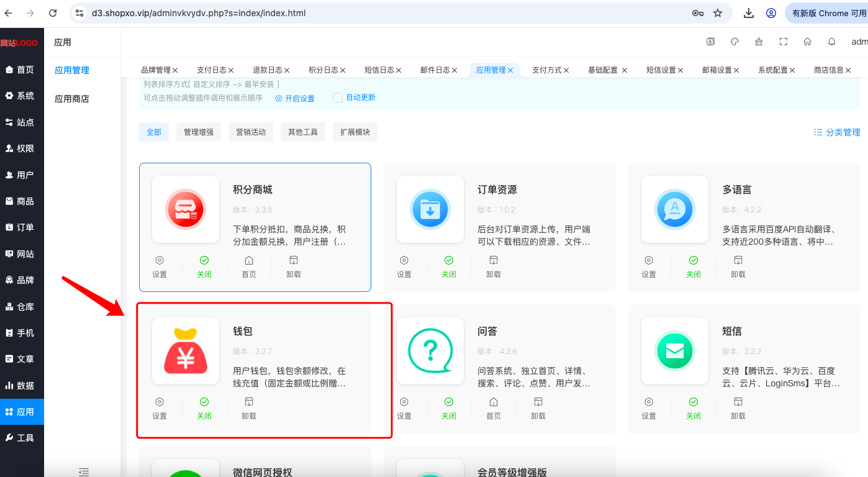Open settings for the 钱包 plugin
This screenshot has width=868, height=477.
pyautogui.click(x=160, y=408)
